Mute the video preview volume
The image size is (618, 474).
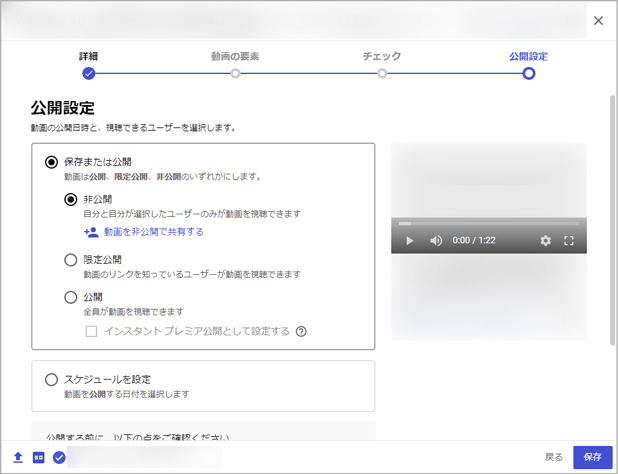(x=436, y=240)
